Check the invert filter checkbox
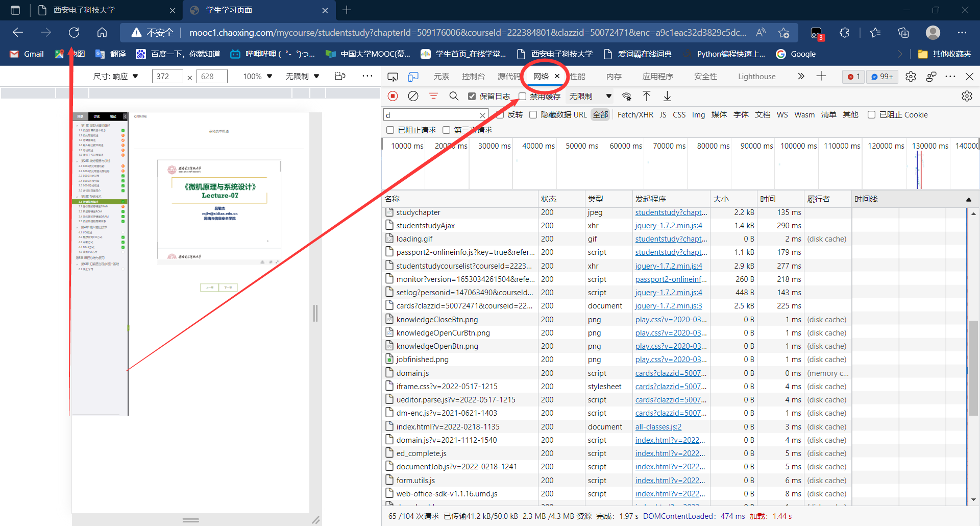This screenshot has width=980, height=526. point(500,115)
